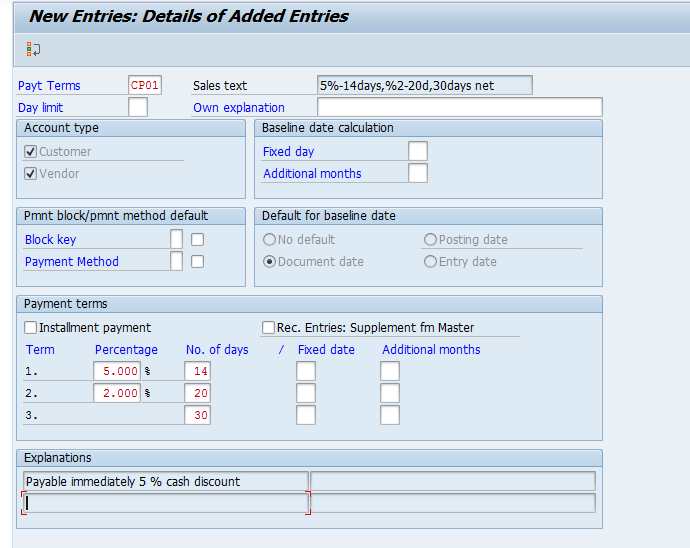690x548 pixels.
Task: Click the first explanation row right field
Action: click(453, 481)
